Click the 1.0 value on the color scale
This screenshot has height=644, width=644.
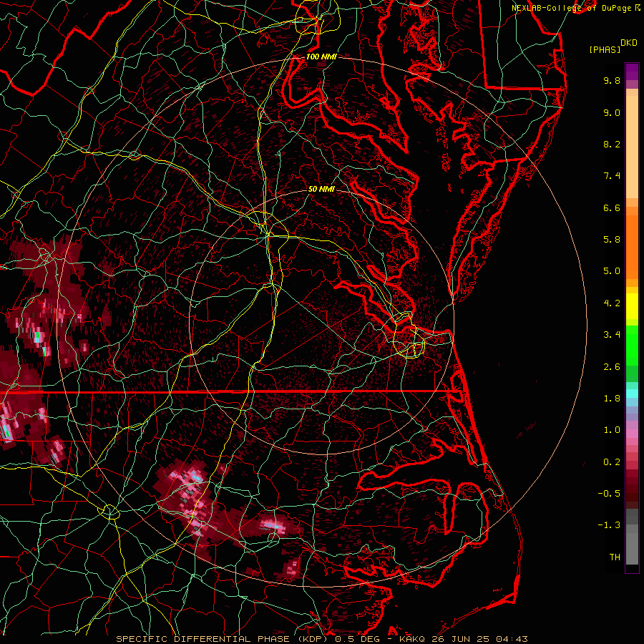(612, 430)
